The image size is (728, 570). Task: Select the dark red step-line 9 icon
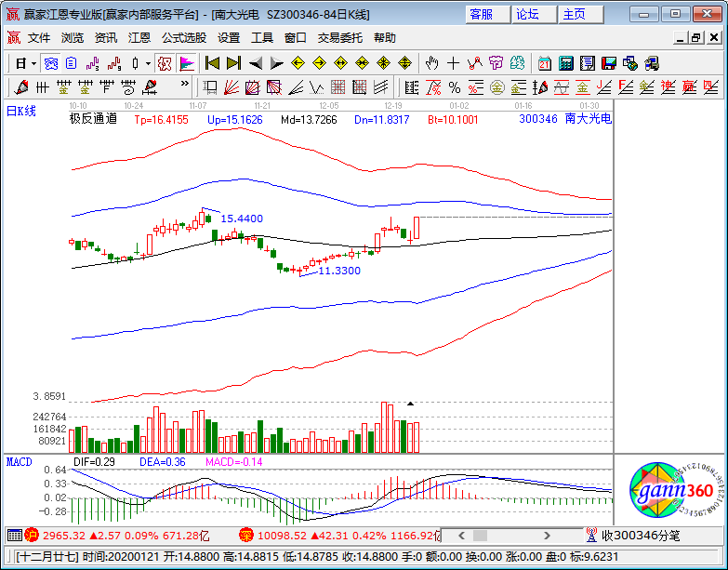(x=113, y=63)
